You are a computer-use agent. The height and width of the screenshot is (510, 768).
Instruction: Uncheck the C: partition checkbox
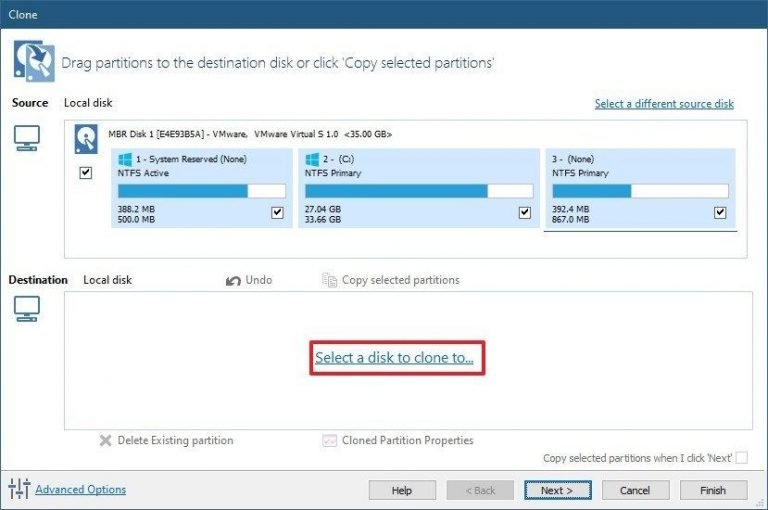(x=524, y=212)
